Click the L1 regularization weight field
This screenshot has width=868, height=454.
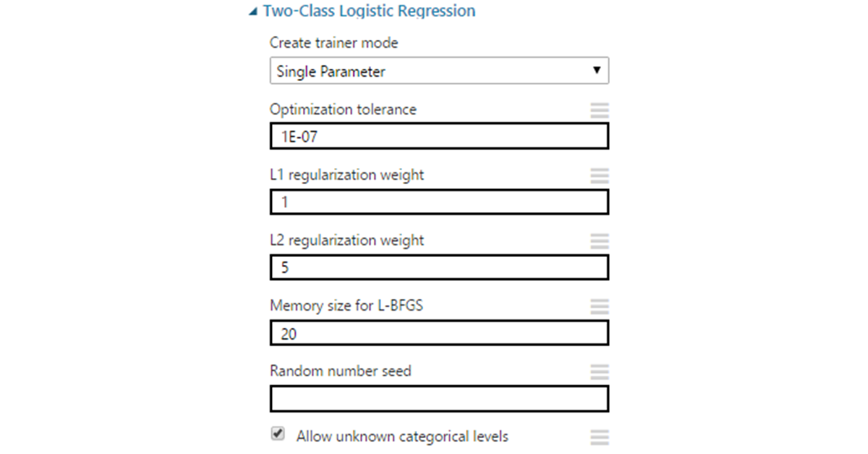pos(439,202)
